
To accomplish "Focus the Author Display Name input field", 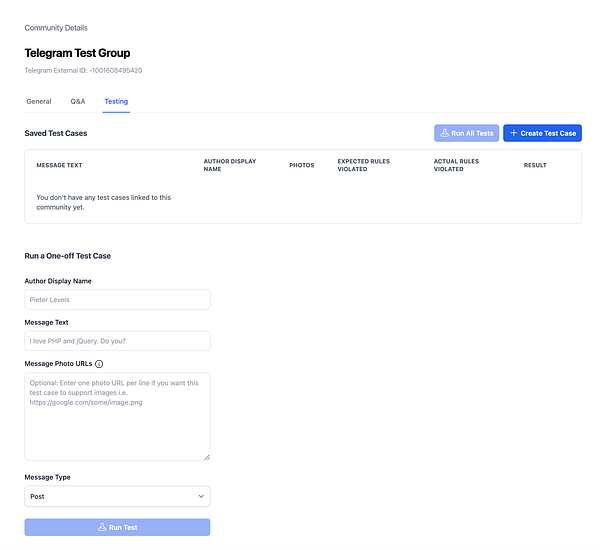I will point(117,299).
